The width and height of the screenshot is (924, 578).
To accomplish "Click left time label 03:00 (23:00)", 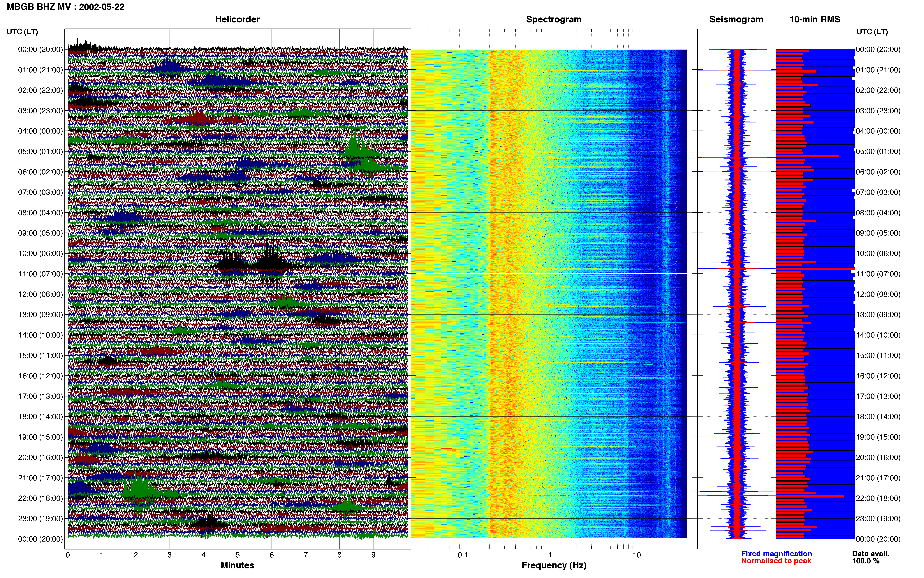I will click(41, 111).
